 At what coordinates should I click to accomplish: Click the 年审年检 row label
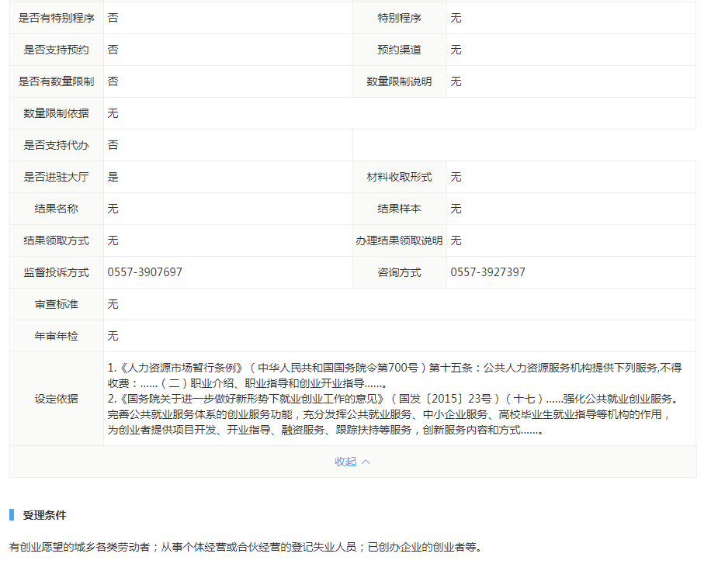56,336
